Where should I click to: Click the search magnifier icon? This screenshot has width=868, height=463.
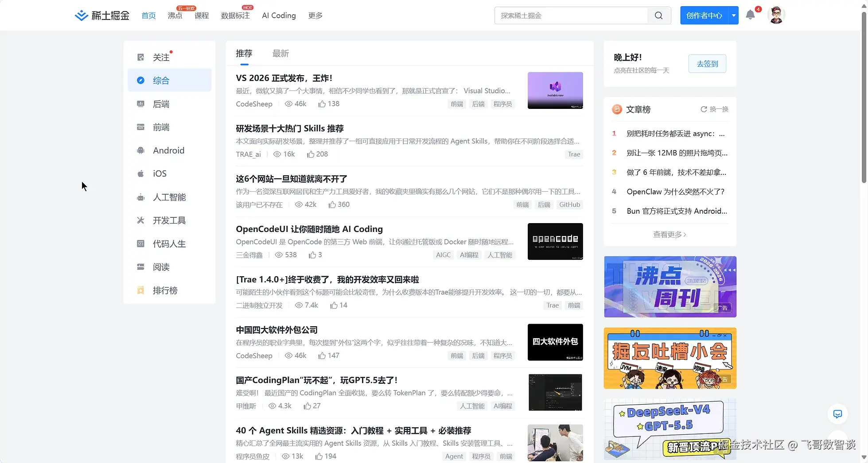[659, 15]
